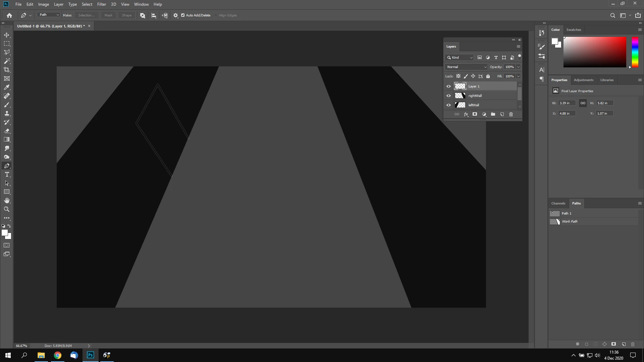The image size is (644, 362).
Task: Select the Hand tool
Action: pyautogui.click(x=7, y=200)
